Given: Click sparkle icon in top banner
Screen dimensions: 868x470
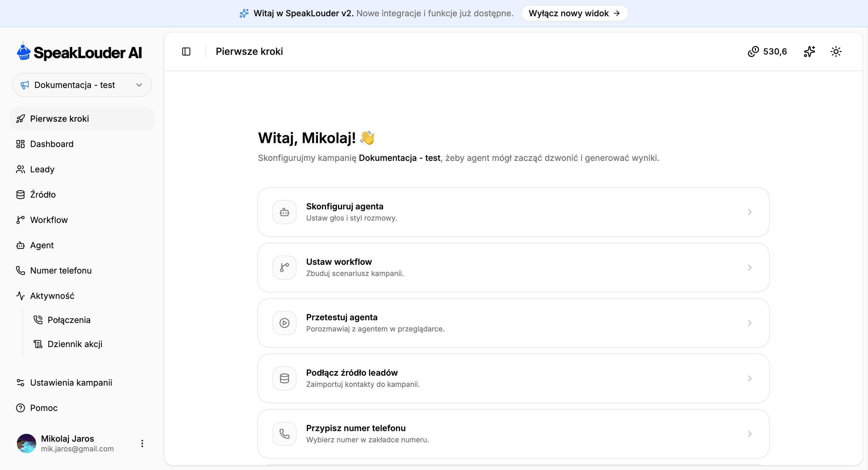Looking at the screenshot, I should (244, 13).
